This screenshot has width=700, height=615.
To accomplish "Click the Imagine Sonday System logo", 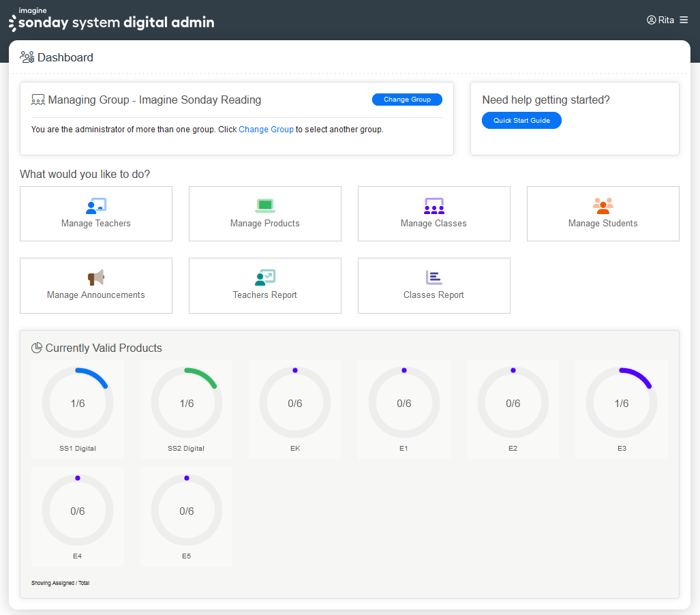I will click(112, 20).
